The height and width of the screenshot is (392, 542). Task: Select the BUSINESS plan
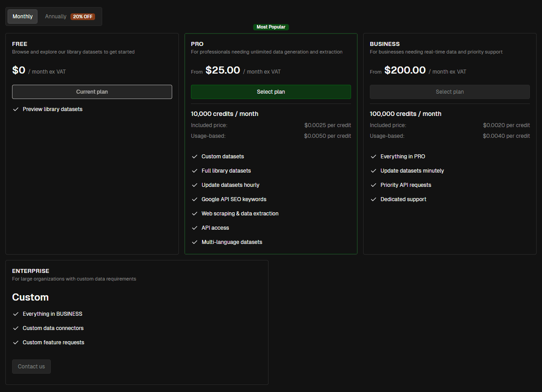450,92
